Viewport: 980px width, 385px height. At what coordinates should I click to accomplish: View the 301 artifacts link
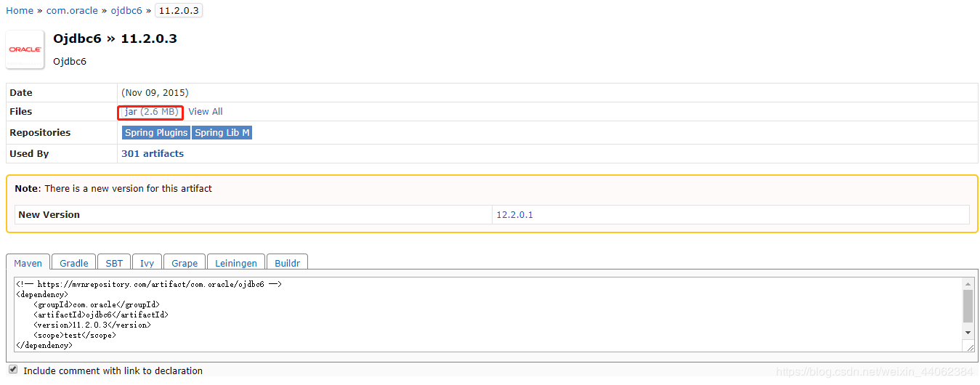pyautogui.click(x=153, y=154)
